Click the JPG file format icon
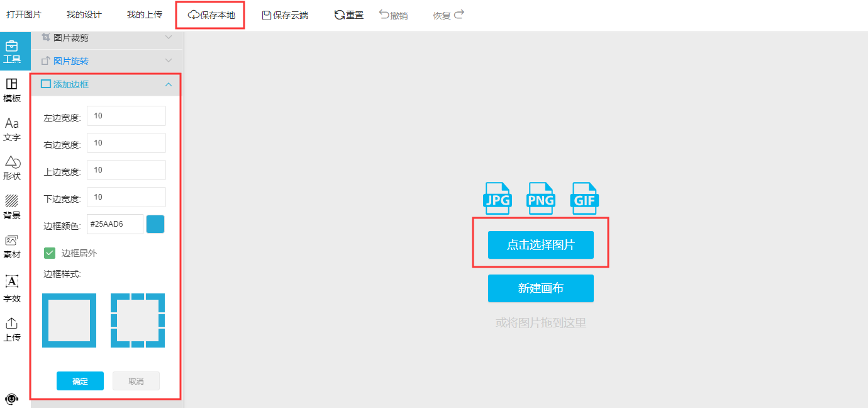868x408 pixels. (497, 198)
